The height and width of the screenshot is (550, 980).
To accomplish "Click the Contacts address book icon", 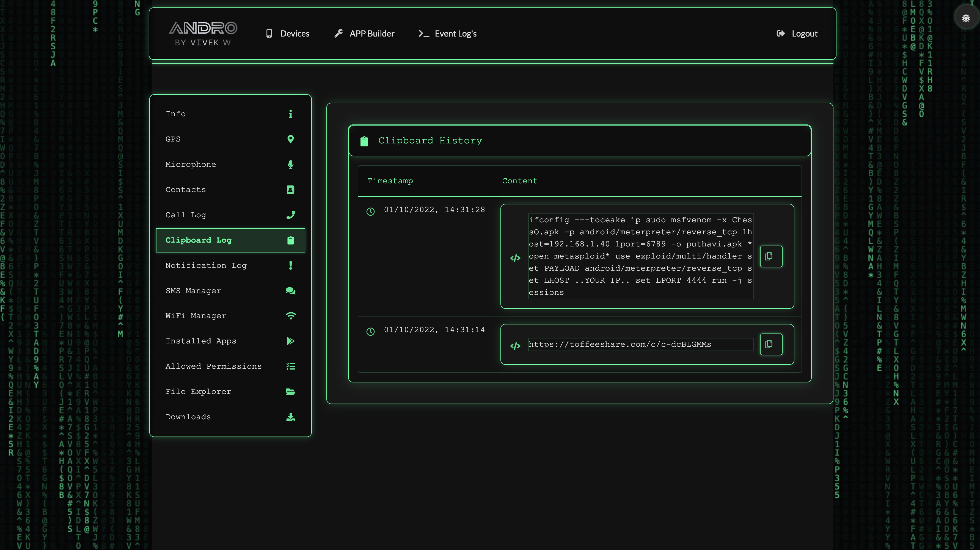I will 290,190.
